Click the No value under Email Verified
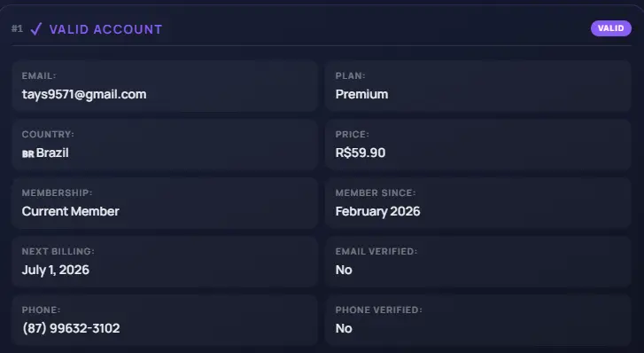 (x=344, y=270)
